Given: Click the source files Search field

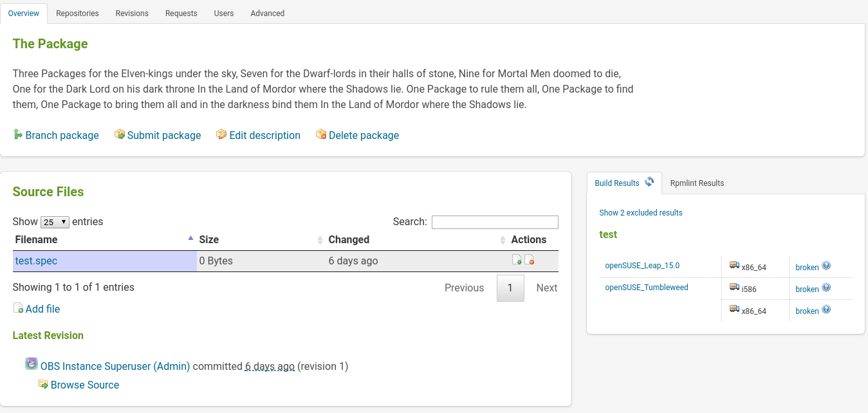Looking at the screenshot, I should (x=495, y=222).
